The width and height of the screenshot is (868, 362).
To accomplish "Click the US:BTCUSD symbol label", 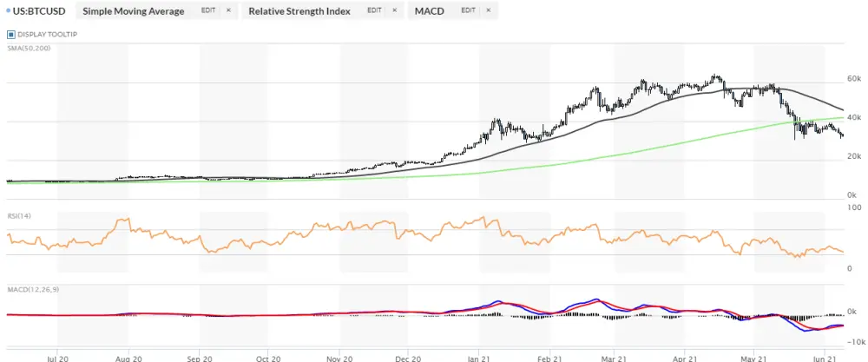I will point(41,10).
